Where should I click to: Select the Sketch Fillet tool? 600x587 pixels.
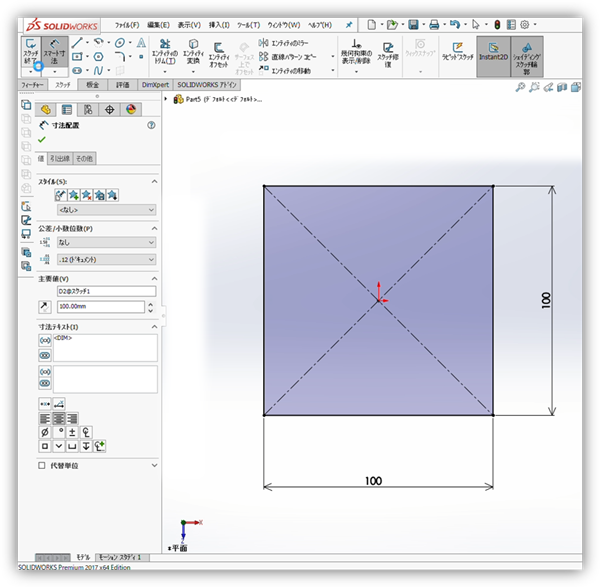tap(120, 57)
